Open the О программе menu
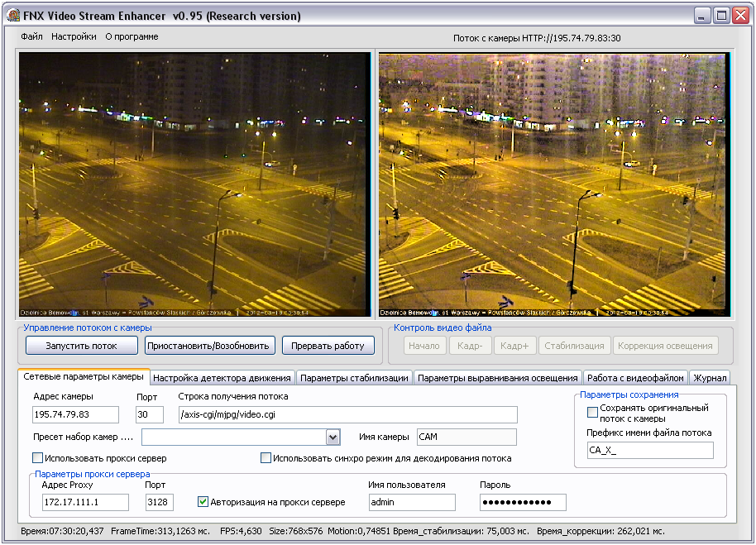Image resolution: width=756 pixels, height=545 pixels. coord(132,36)
